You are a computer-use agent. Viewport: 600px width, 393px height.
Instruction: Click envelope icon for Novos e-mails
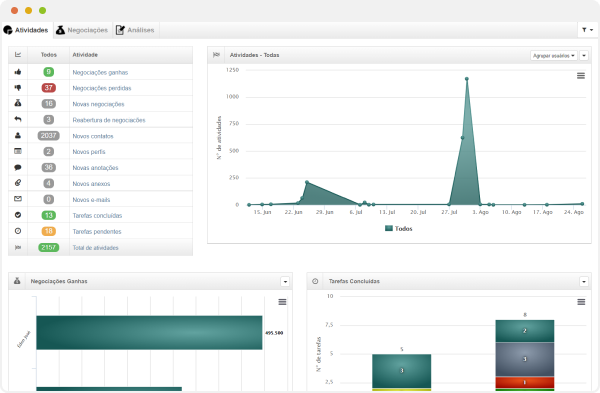click(18, 199)
